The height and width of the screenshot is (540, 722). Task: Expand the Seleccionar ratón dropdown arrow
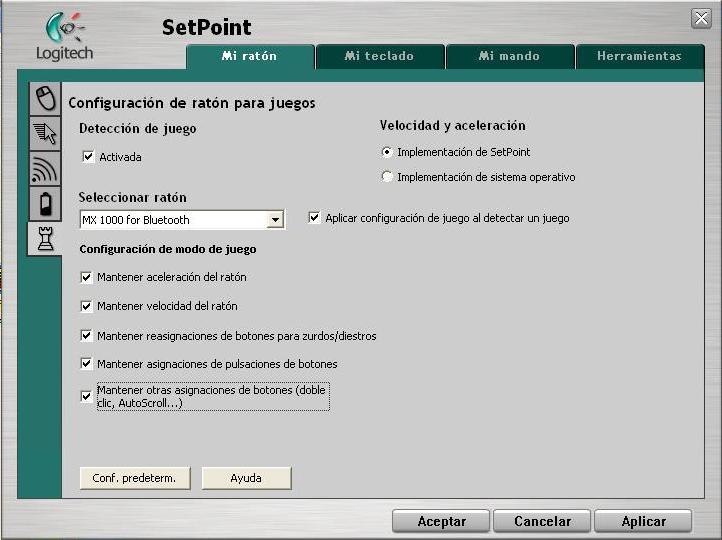(275, 220)
